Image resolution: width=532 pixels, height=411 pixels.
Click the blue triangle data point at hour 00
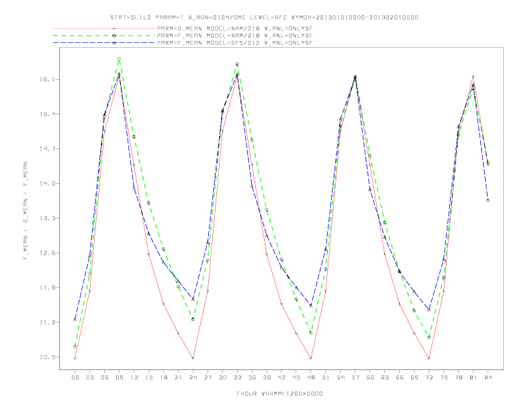[x=75, y=319]
